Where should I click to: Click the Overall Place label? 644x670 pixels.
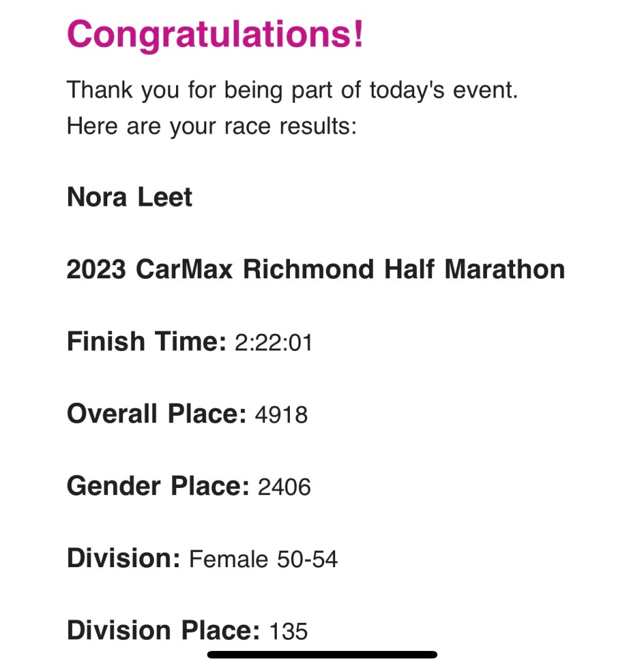point(156,414)
